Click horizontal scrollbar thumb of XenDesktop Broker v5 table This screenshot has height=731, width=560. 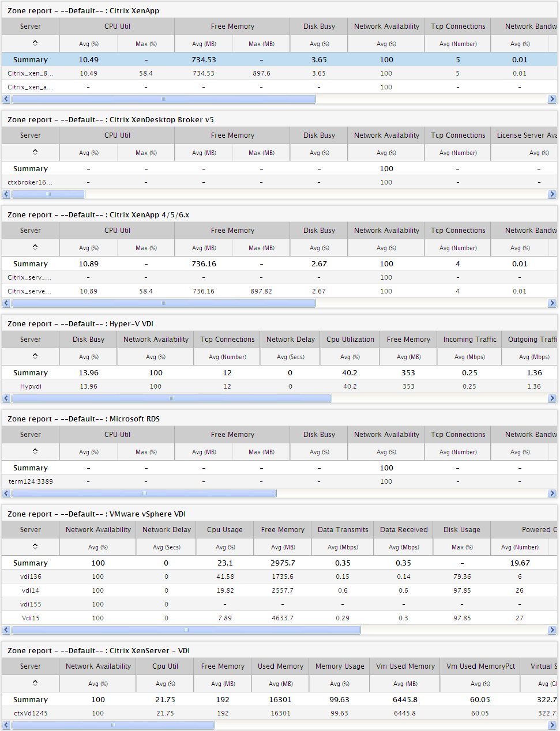point(48,194)
